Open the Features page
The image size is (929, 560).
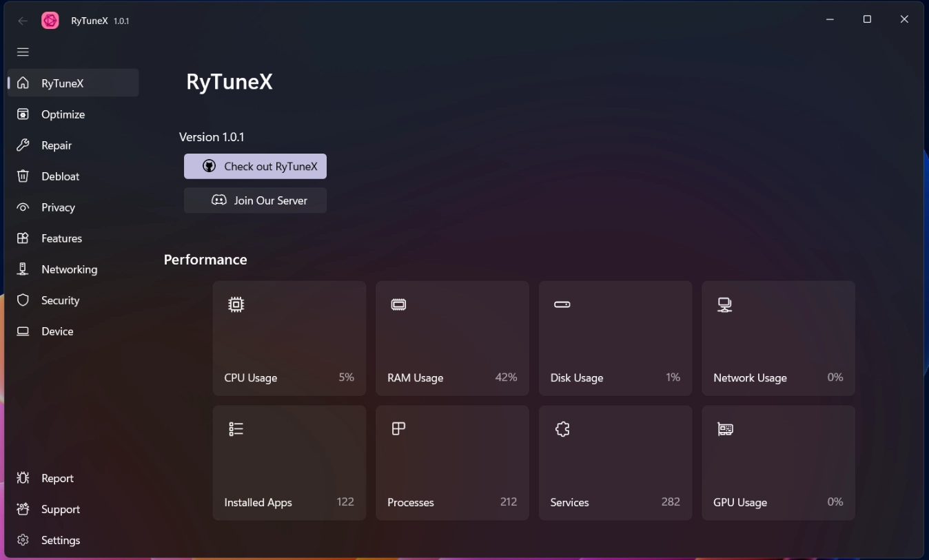72,238
